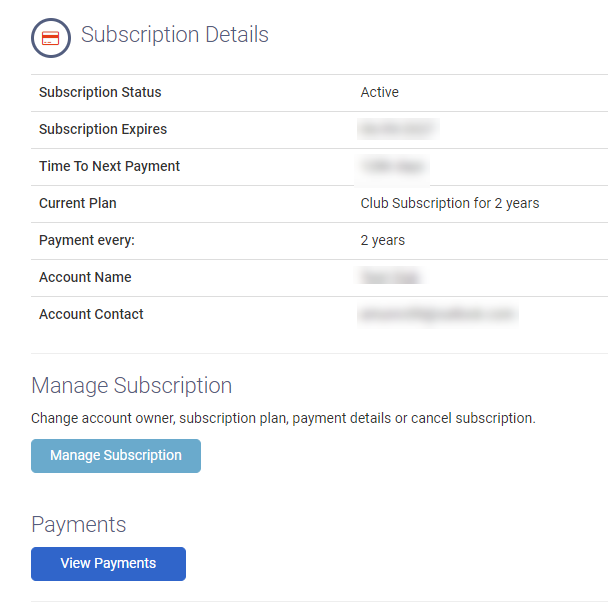Click the blurred time to next payment value
This screenshot has width=608, height=604.
point(392,167)
